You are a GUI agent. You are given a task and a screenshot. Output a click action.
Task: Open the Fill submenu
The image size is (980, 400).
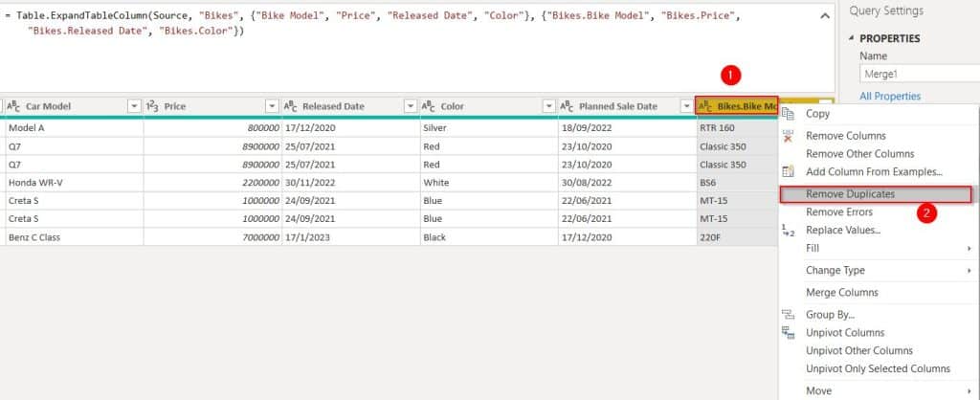click(x=812, y=248)
